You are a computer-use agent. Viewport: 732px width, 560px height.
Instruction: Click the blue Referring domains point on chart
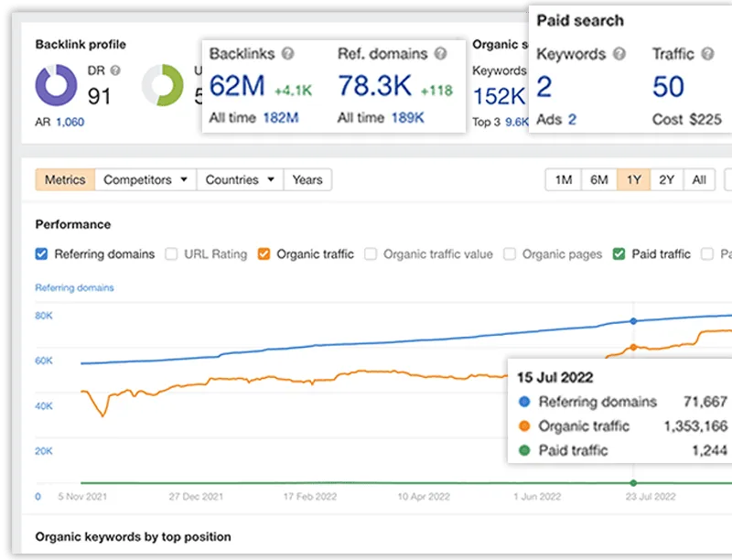633,321
